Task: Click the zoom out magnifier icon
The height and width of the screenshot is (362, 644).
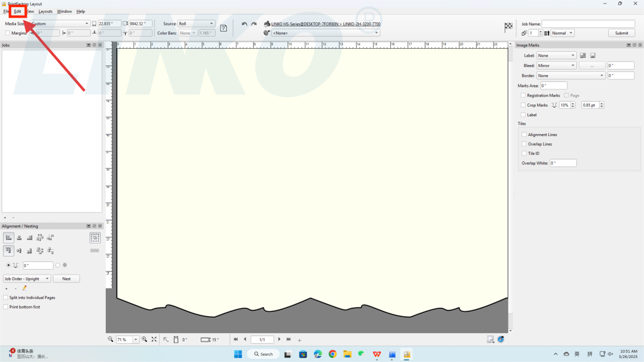Action: (x=111, y=339)
